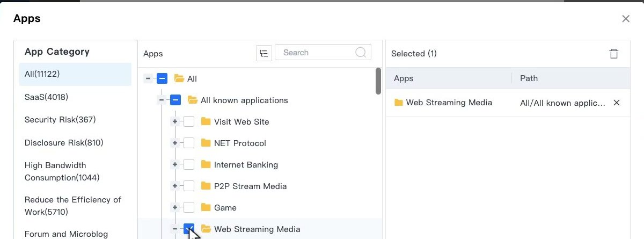644x239 pixels.
Task: Click the magnifier icon in the Search box
Action: click(361, 52)
